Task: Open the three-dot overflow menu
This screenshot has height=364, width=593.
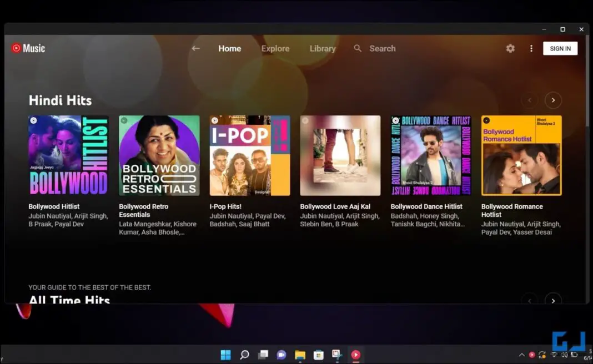Action: [531, 48]
